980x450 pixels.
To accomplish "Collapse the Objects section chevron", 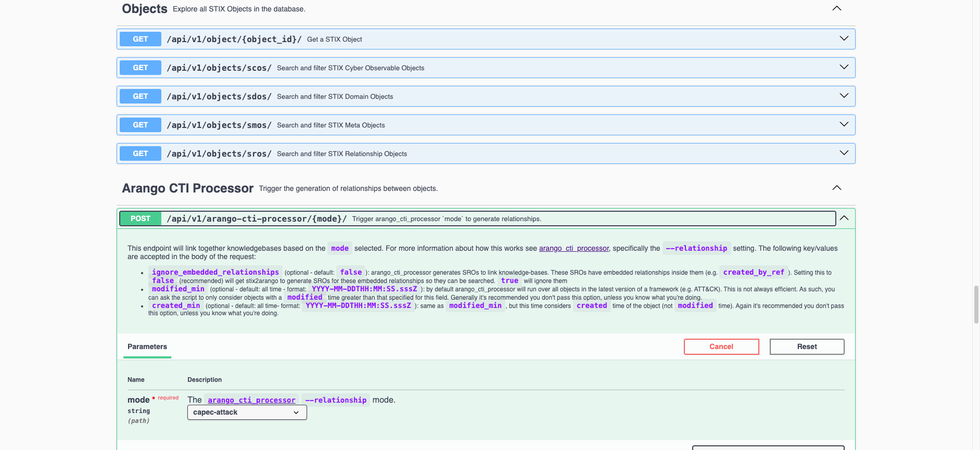I will (836, 8).
